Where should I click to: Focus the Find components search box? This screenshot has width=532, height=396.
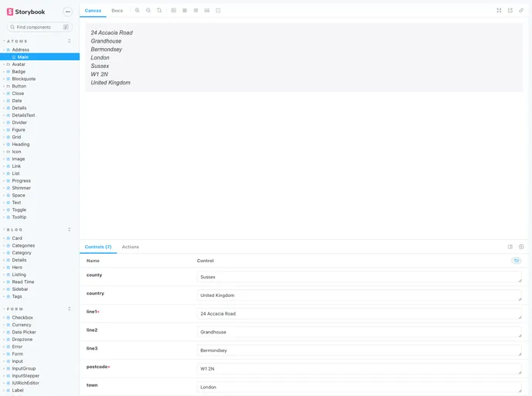click(39, 27)
